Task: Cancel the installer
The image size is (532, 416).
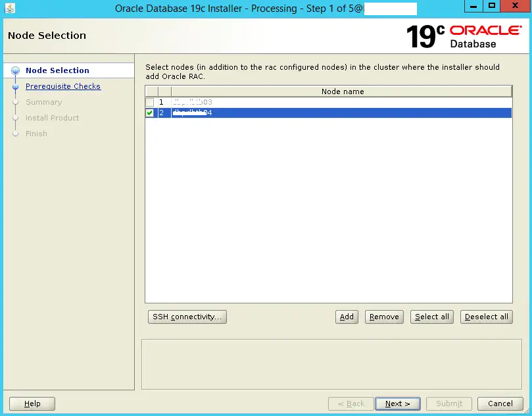Action: [x=500, y=403]
